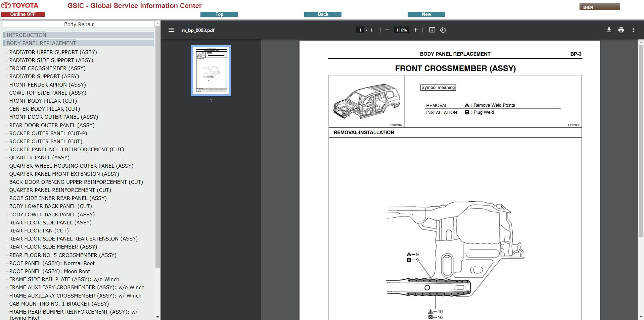Open BACK DOOR OPENING UPPER REINFORCEMENT (CUT)
Viewport: 644px width, 320px height.
(76, 182)
